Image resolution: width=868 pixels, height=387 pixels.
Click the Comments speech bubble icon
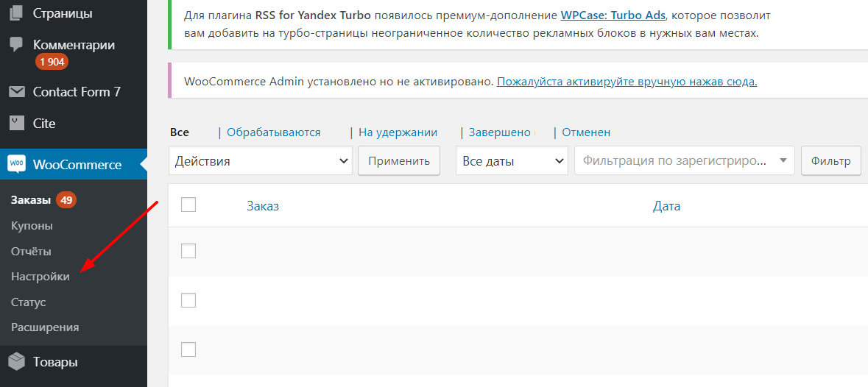pos(16,44)
